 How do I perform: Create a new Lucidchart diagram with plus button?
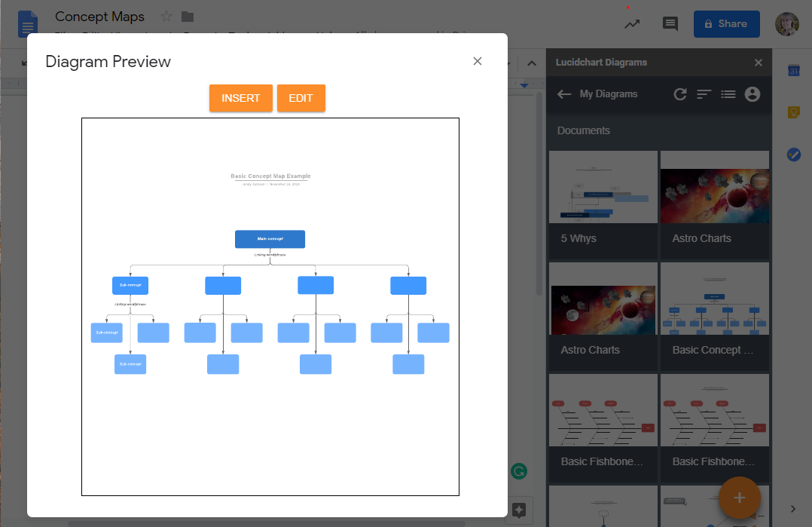739,498
